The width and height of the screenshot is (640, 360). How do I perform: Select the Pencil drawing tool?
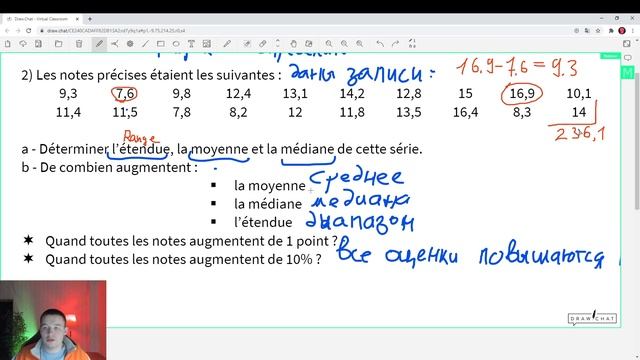(99, 44)
